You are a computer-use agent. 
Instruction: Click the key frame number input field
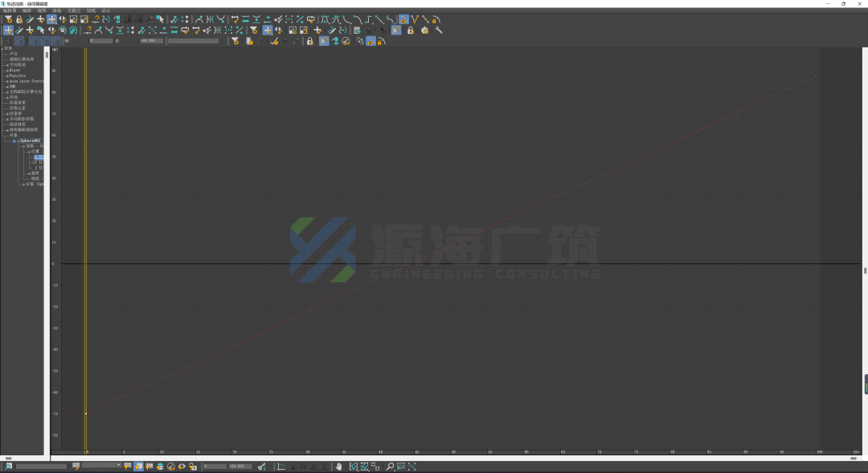(x=215, y=467)
